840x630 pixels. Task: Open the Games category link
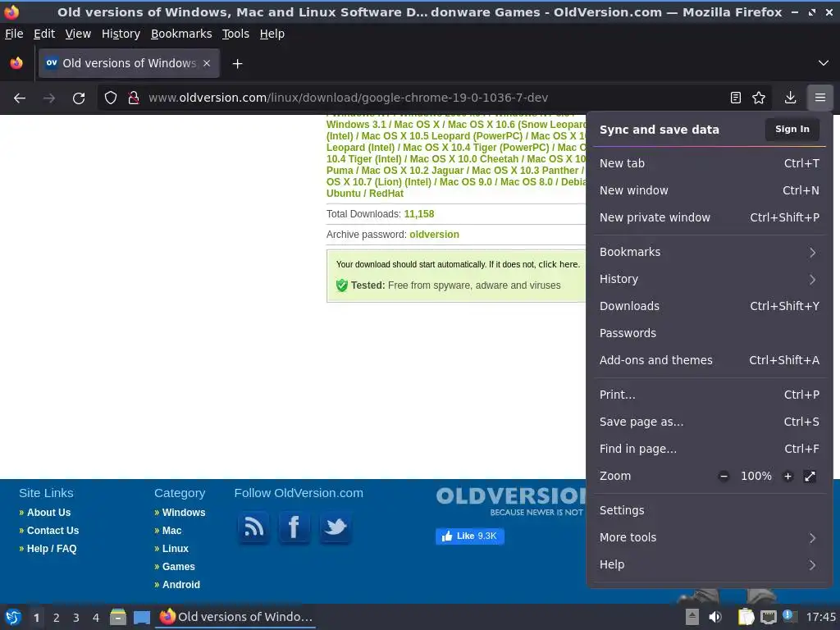pyautogui.click(x=178, y=567)
